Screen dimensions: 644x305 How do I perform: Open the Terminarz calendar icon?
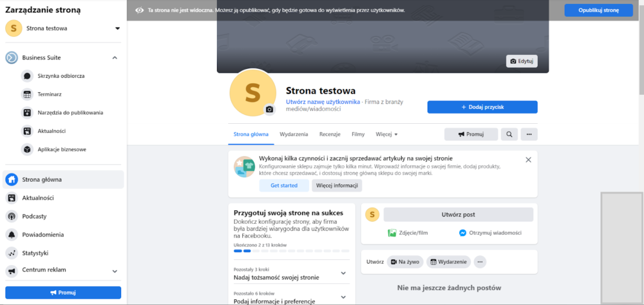[27, 94]
